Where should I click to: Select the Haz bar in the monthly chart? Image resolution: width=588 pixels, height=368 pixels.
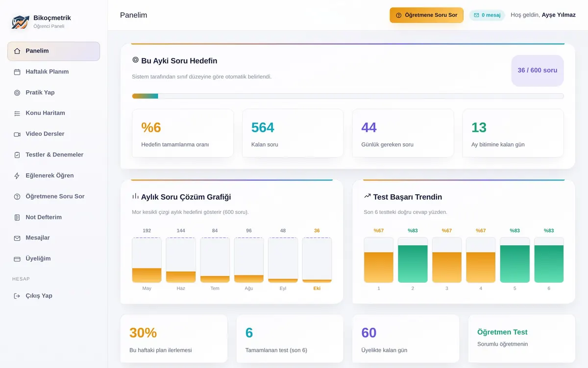pyautogui.click(x=181, y=260)
